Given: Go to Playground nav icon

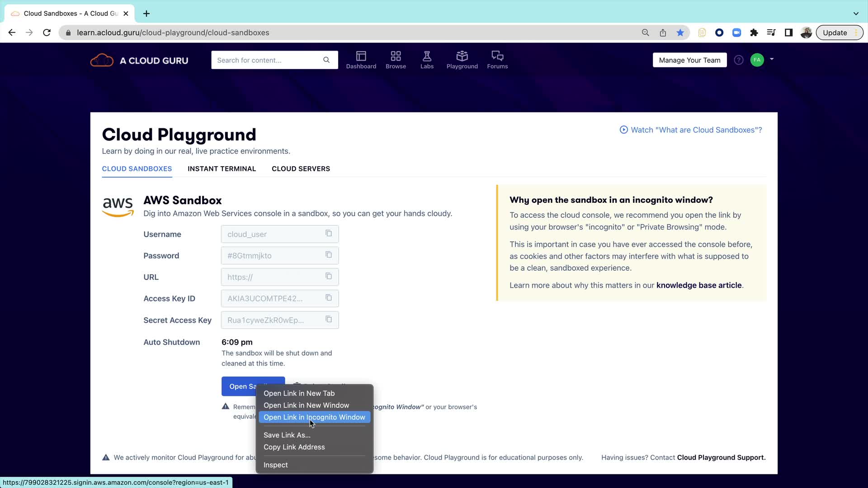Looking at the screenshot, I should tap(462, 60).
